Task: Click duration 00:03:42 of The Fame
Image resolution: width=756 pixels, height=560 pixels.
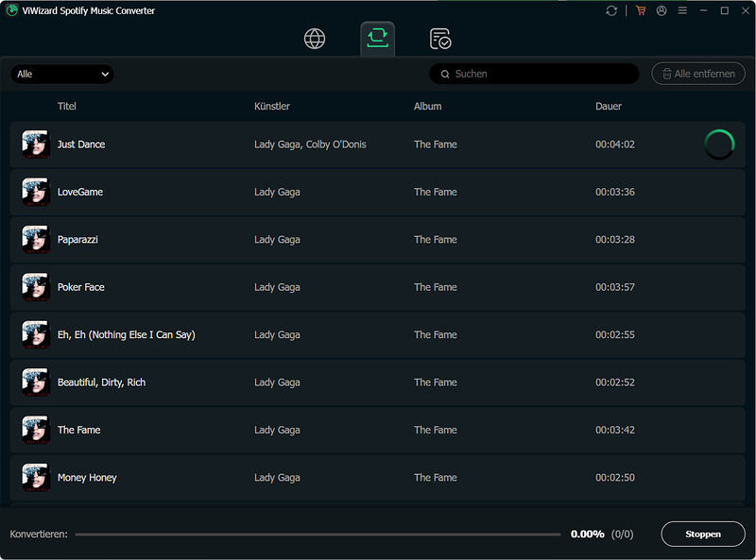Action: tap(615, 430)
